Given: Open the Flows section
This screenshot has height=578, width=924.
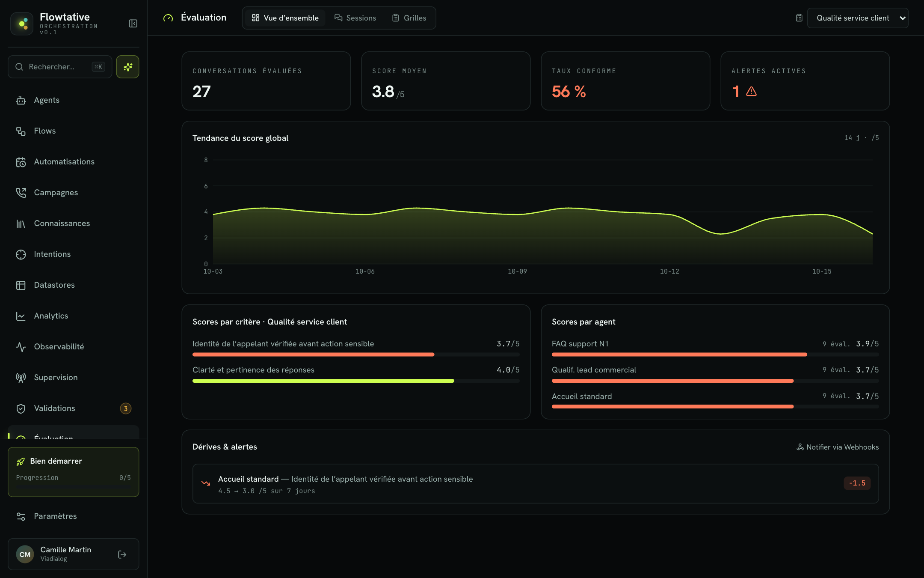Looking at the screenshot, I should pyautogui.click(x=73, y=131).
